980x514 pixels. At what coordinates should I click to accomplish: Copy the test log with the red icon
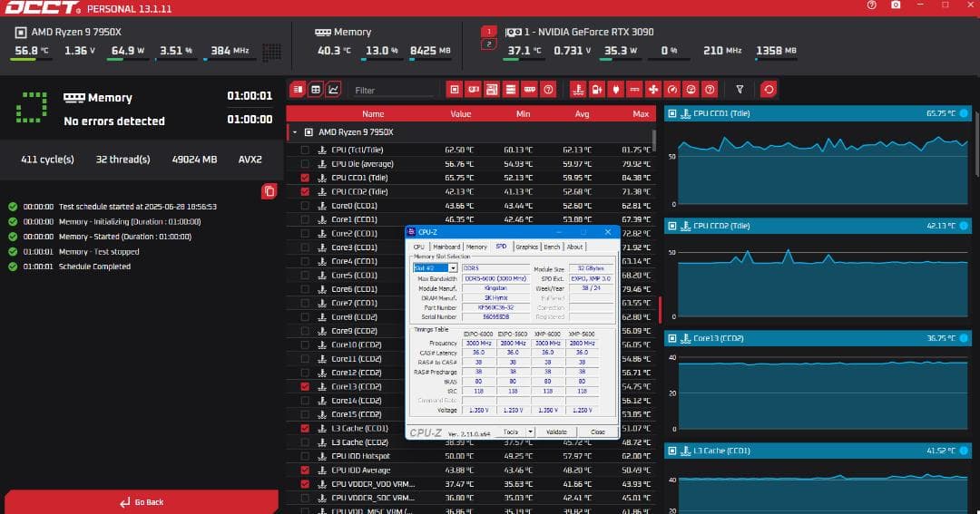pos(269,191)
